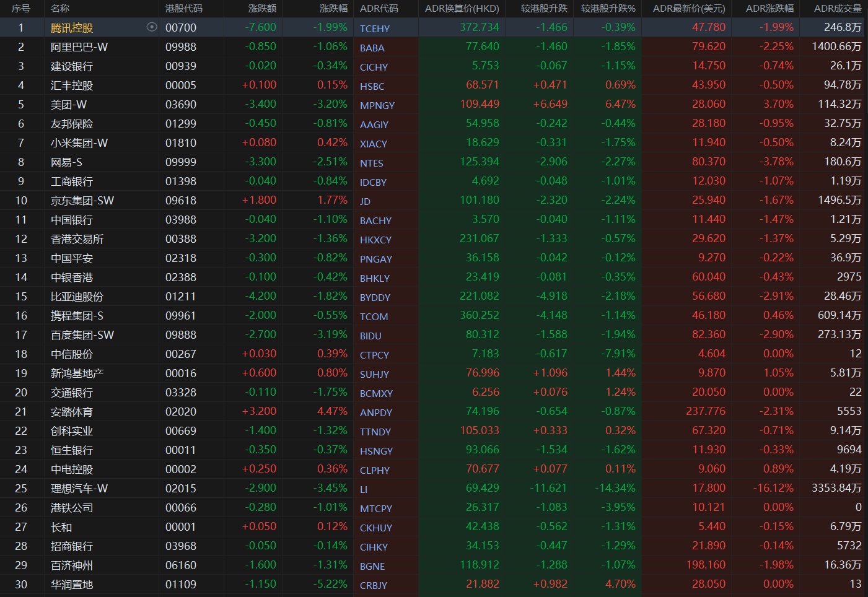Image resolution: width=868 pixels, height=597 pixels.
Task: Sort by 名称 column header
Action: tap(60, 9)
